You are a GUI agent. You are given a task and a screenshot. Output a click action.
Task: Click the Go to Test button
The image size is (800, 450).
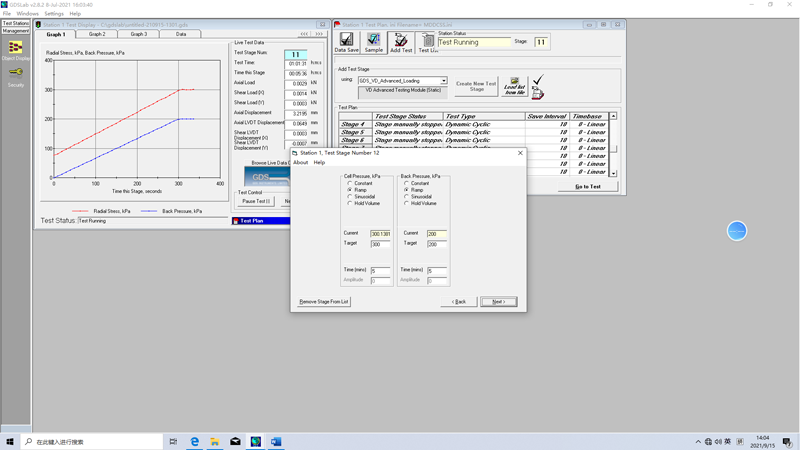[x=588, y=187]
